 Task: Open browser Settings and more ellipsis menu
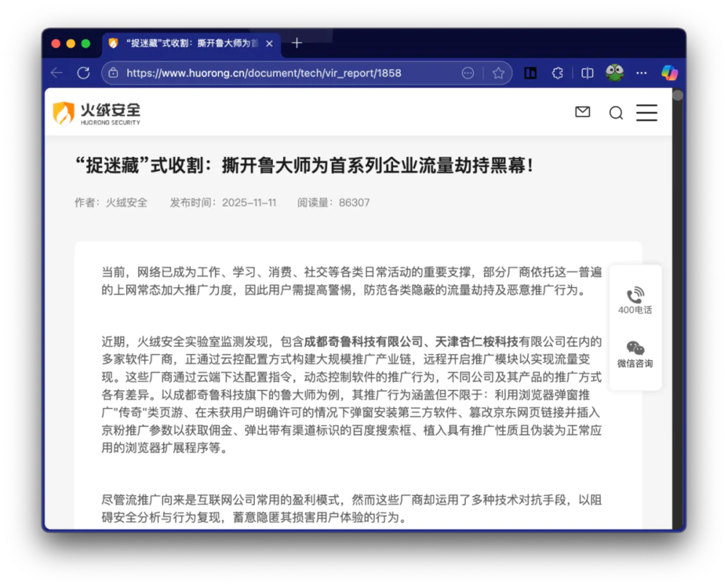point(641,73)
